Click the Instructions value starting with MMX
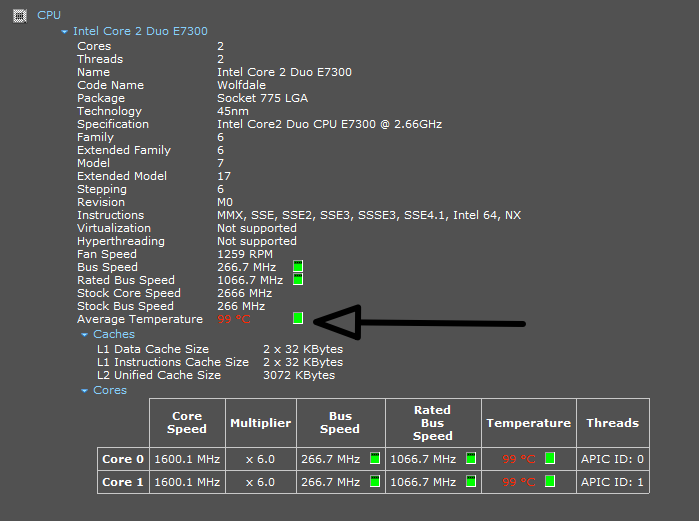 click(x=369, y=215)
